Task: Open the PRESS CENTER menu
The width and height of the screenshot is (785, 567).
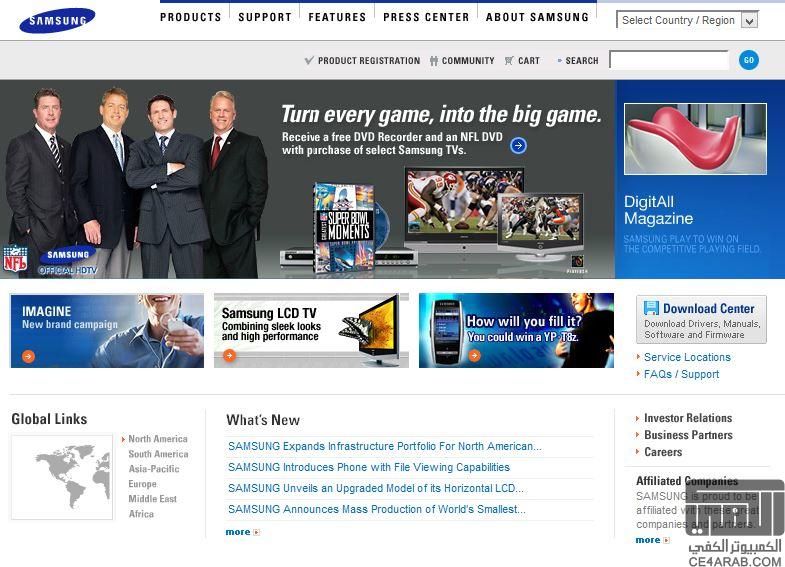Action: (426, 17)
